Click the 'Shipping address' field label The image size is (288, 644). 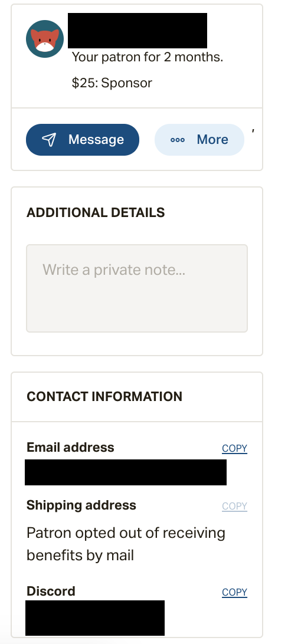[x=81, y=505]
